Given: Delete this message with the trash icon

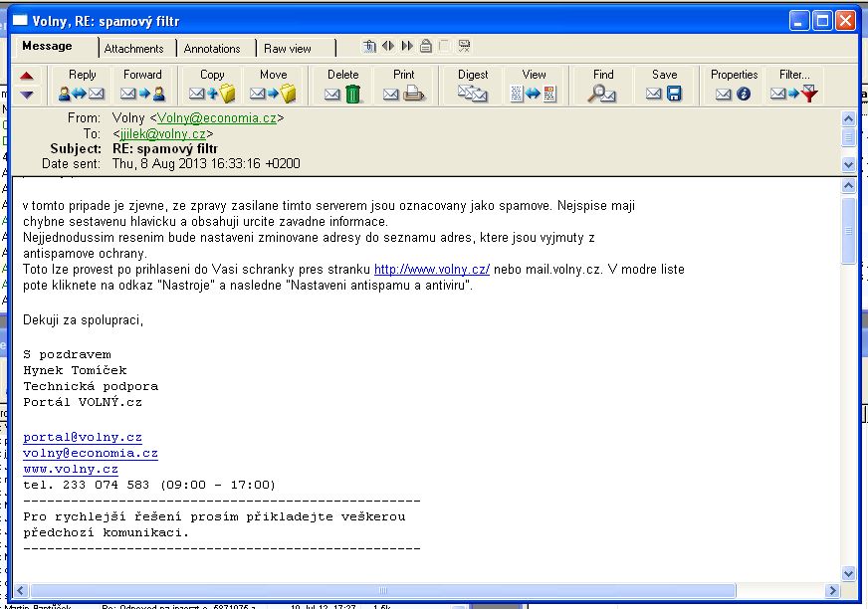Looking at the screenshot, I should (342, 86).
